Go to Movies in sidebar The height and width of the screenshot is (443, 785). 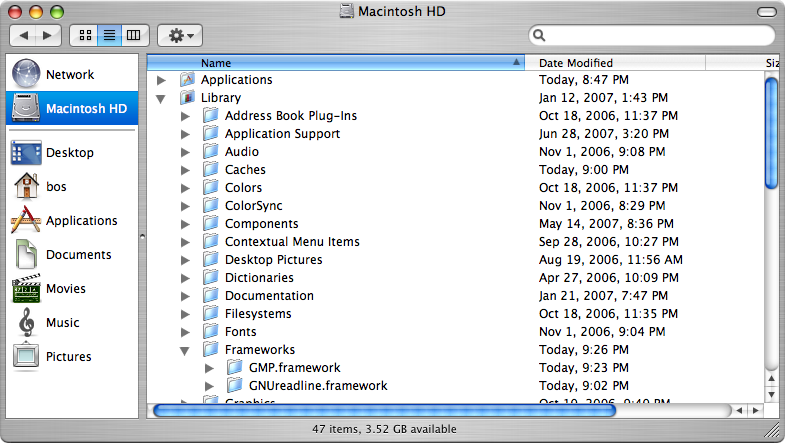(x=65, y=289)
